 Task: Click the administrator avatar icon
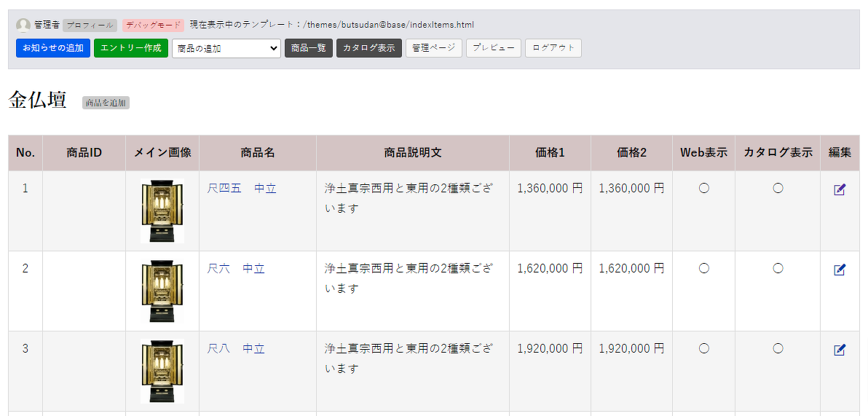coord(23,25)
